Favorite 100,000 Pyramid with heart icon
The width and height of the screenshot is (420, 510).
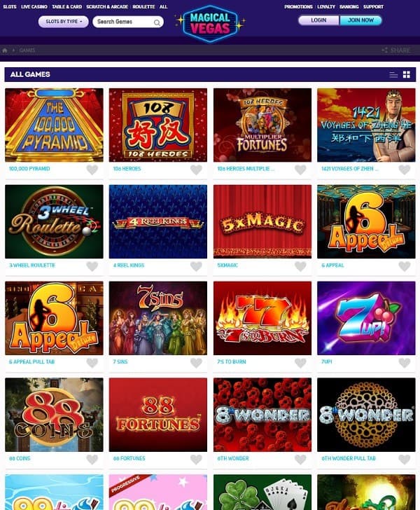92,170
